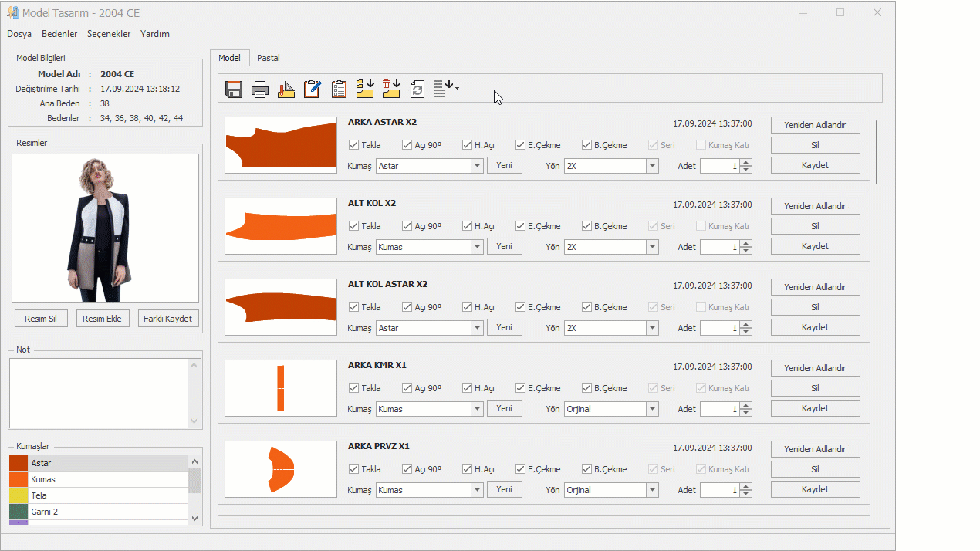The height and width of the screenshot is (551, 980).
Task: Open Kumaş dropdown for ARKA ASTAR X2
Action: [477, 166]
